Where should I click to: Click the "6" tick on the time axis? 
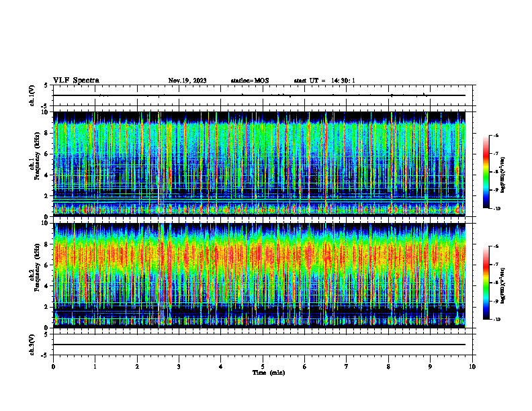(305, 367)
